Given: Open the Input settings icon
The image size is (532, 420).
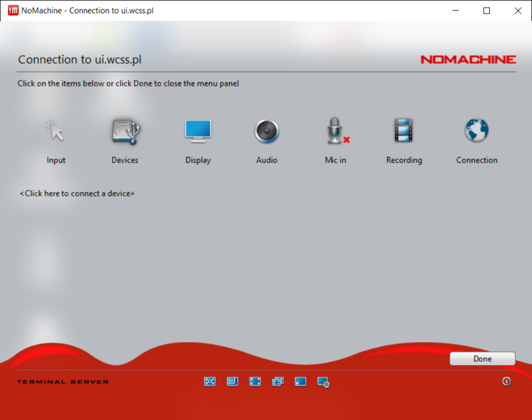Looking at the screenshot, I should [x=56, y=131].
